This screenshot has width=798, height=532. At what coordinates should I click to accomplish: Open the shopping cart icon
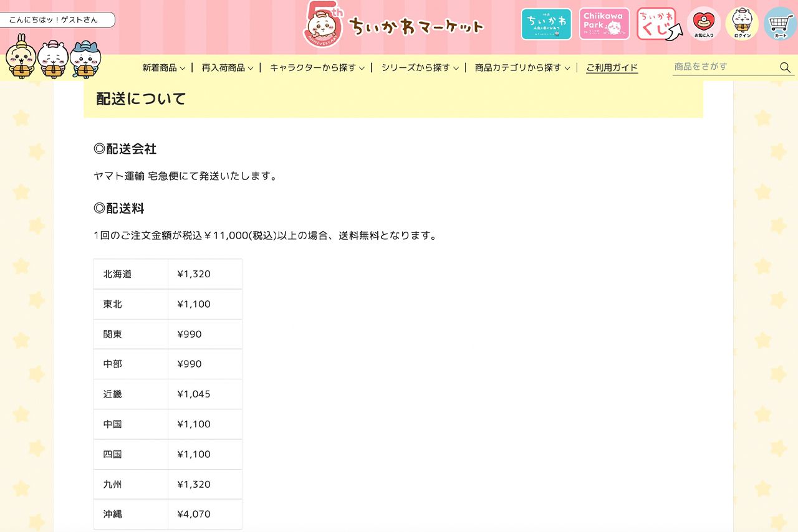coord(781,24)
